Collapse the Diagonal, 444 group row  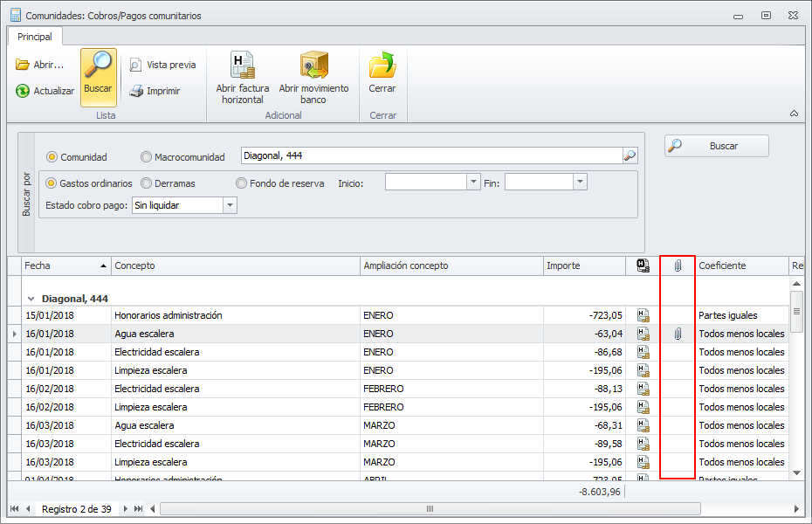point(31,299)
